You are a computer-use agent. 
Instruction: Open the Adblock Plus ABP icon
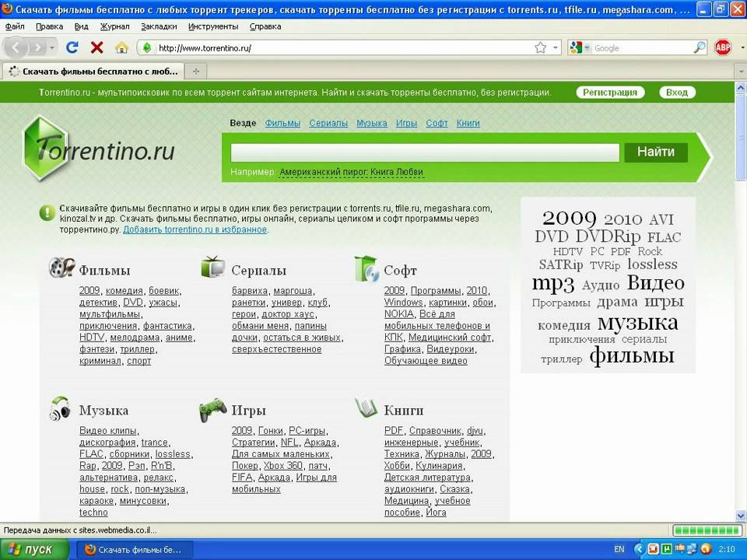(723, 47)
